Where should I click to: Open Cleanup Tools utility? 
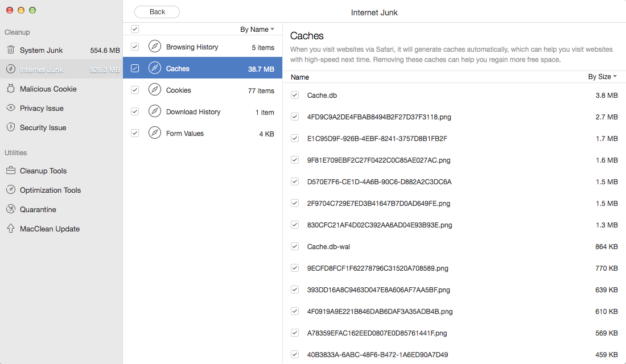pos(61,171)
